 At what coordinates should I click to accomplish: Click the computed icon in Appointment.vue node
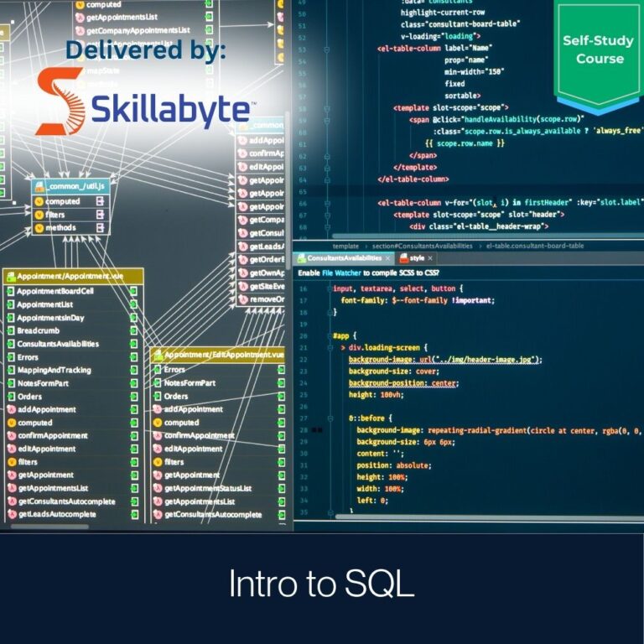12,423
